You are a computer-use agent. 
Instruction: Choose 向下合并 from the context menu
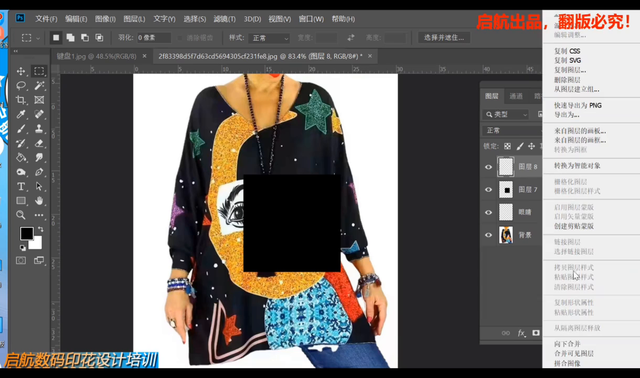[x=567, y=344]
